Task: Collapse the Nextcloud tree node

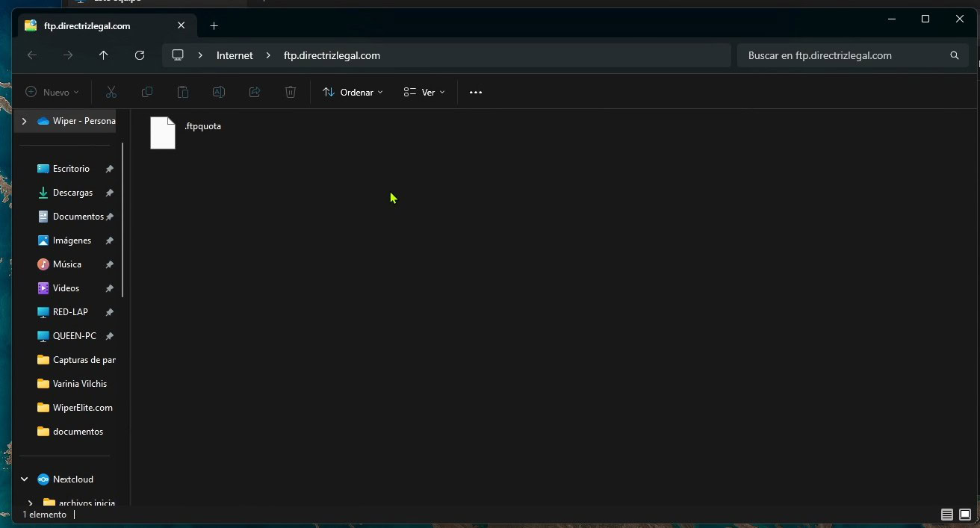Action: click(24, 479)
